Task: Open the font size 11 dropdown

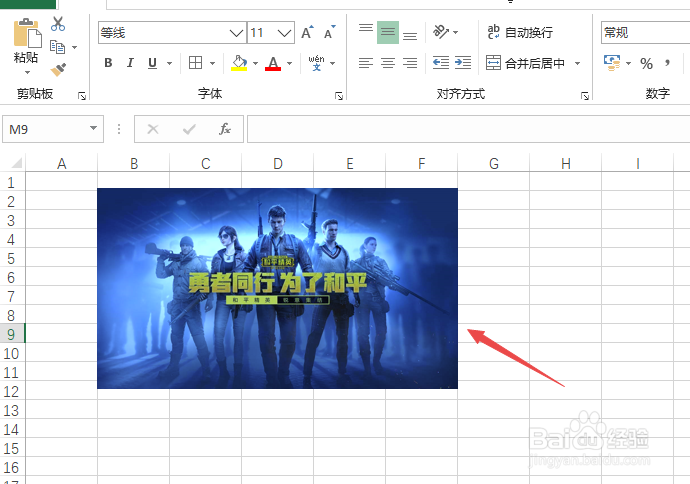Action: (x=285, y=33)
